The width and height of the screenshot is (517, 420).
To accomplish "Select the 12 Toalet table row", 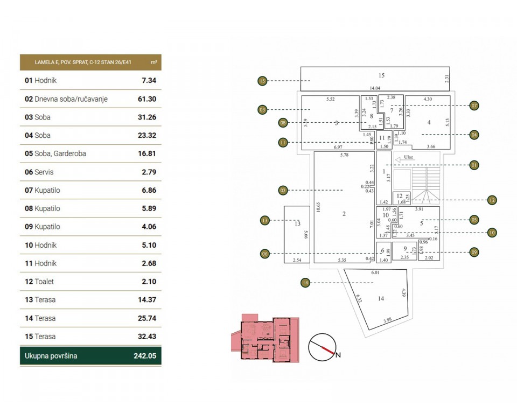I will [90, 282].
